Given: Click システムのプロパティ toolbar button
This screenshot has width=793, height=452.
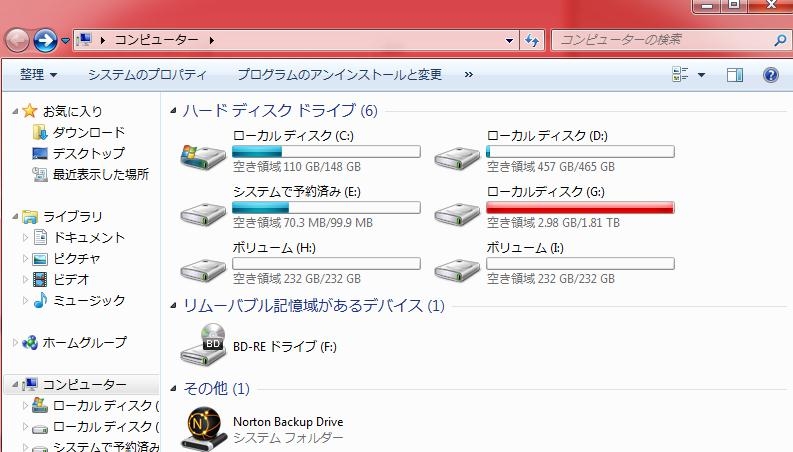Looking at the screenshot, I should click(147, 75).
